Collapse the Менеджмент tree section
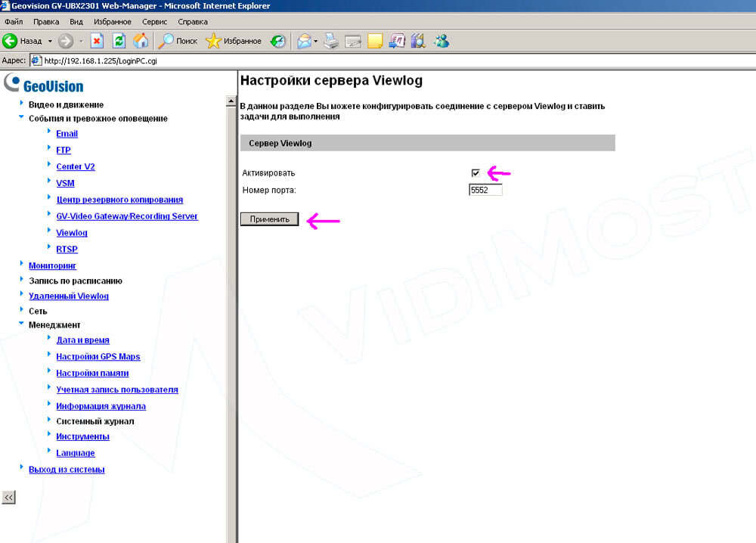Image resolution: width=756 pixels, height=543 pixels. pyautogui.click(x=21, y=324)
